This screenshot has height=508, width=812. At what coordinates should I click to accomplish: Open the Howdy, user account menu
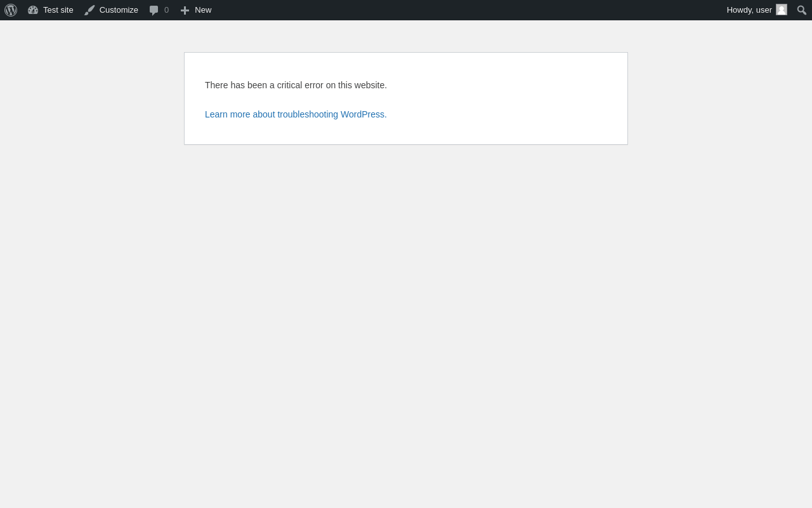click(x=757, y=10)
